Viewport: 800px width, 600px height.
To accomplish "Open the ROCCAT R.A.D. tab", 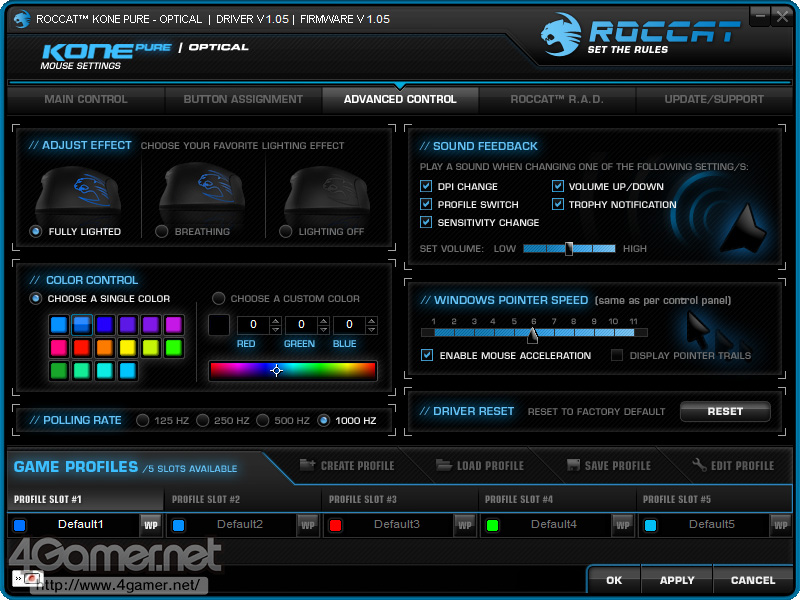I will 557,99.
